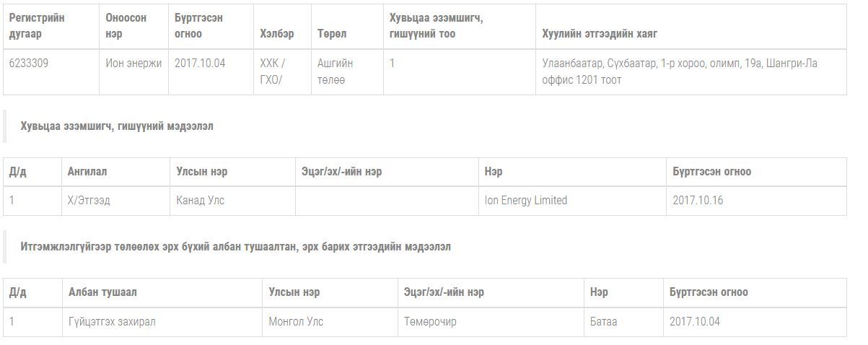Select the Гүйцэтгэх захирал position cell
The width and height of the screenshot is (868, 345).
112,322
